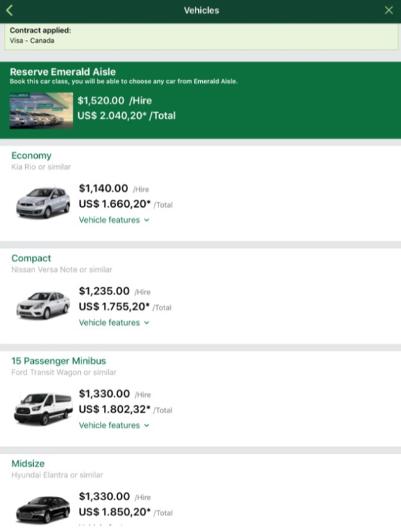The image size is (401, 532).
Task: Select the $1,140.00 Economy hire price
Action: (104, 188)
